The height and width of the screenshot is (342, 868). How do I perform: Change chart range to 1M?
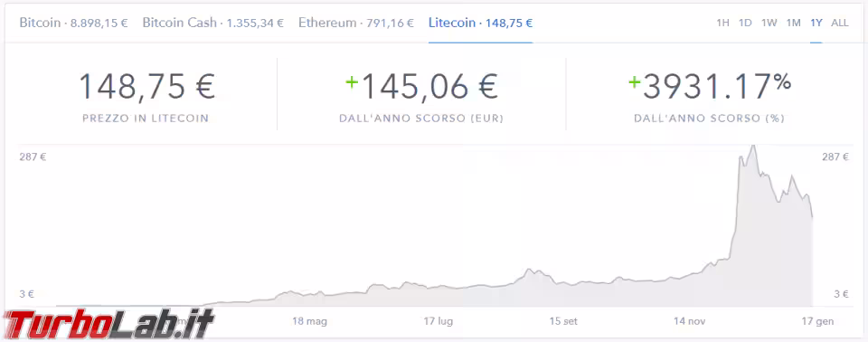(794, 24)
